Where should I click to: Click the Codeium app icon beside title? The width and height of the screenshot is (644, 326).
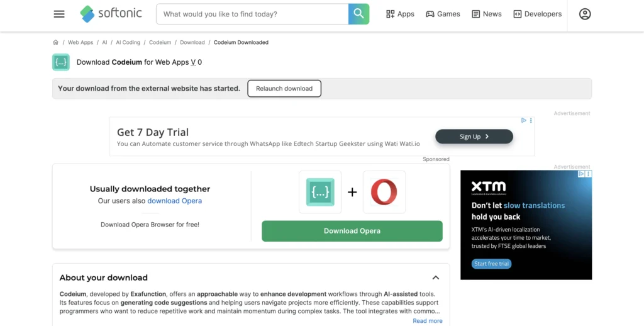(61, 62)
